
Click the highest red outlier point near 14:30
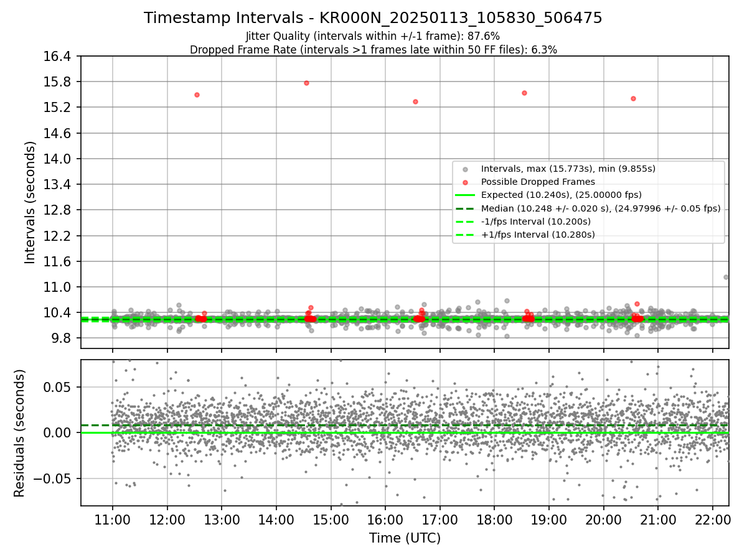(306, 83)
